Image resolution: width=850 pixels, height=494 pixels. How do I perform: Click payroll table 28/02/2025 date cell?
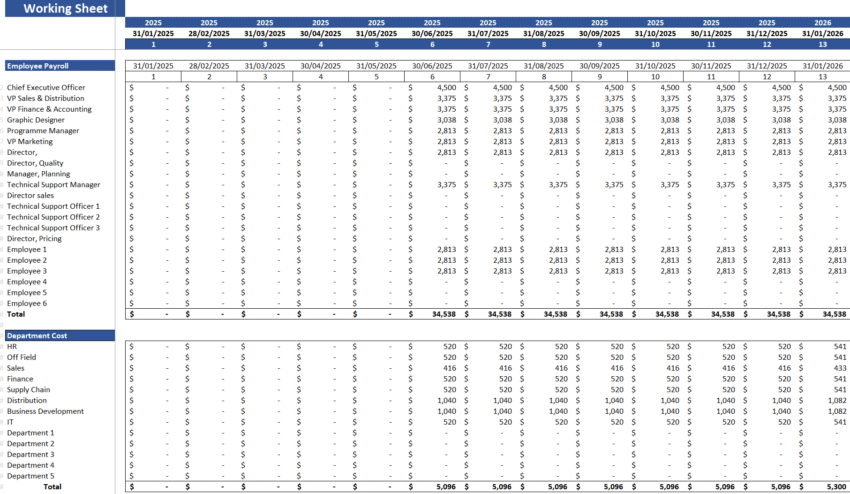pos(209,66)
